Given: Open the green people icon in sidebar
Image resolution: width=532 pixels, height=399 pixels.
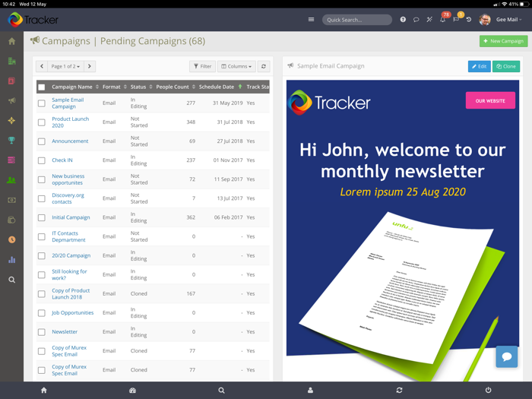Looking at the screenshot, I should [11, 180].
